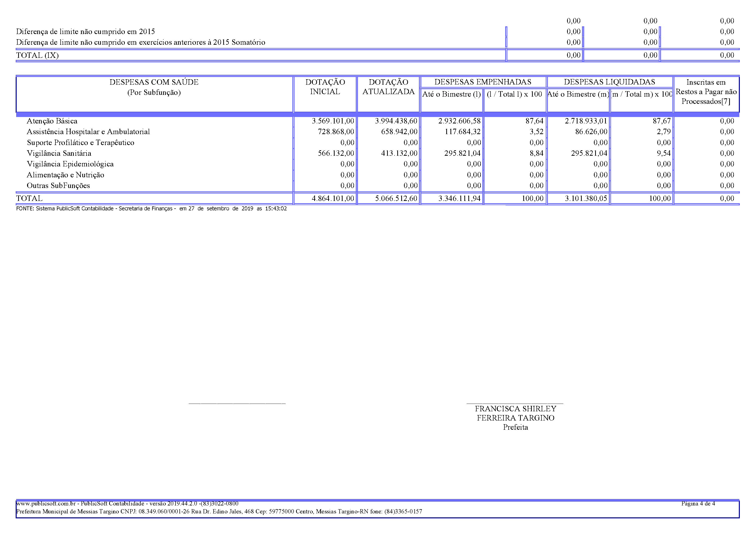Click the total value 5.066.512,60
Image resolution: width=756 pixels, height=534 pixels.
pos(396,198)
